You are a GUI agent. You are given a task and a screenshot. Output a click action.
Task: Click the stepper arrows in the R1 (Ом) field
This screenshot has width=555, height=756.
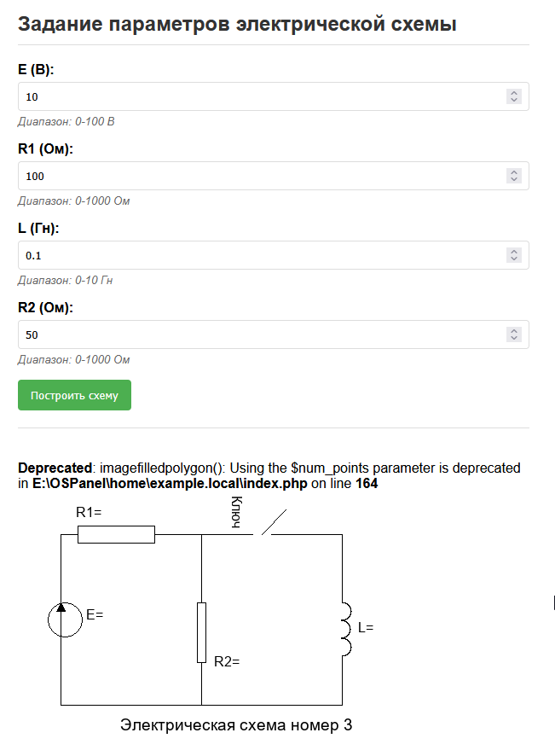[x=513, y=176]
